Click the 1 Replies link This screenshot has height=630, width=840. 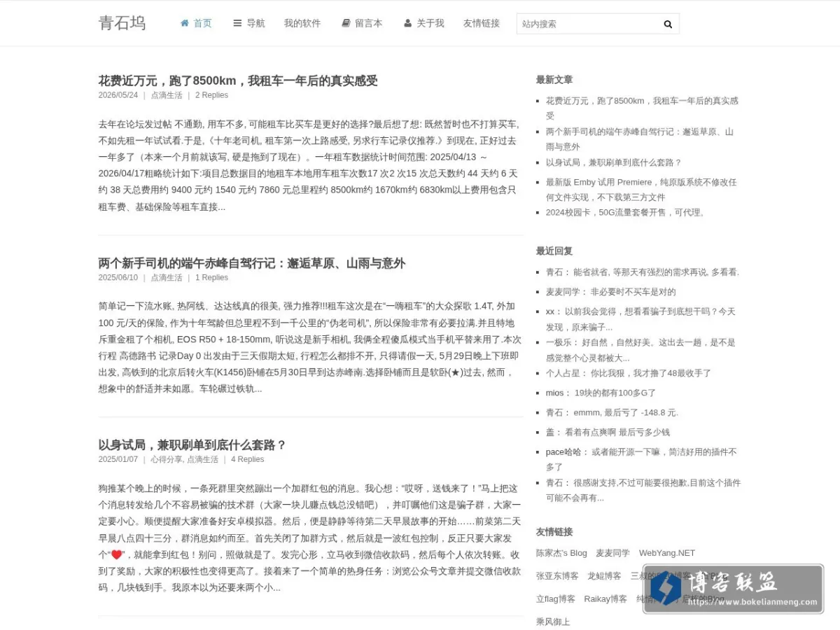click(x=211, y=278)
